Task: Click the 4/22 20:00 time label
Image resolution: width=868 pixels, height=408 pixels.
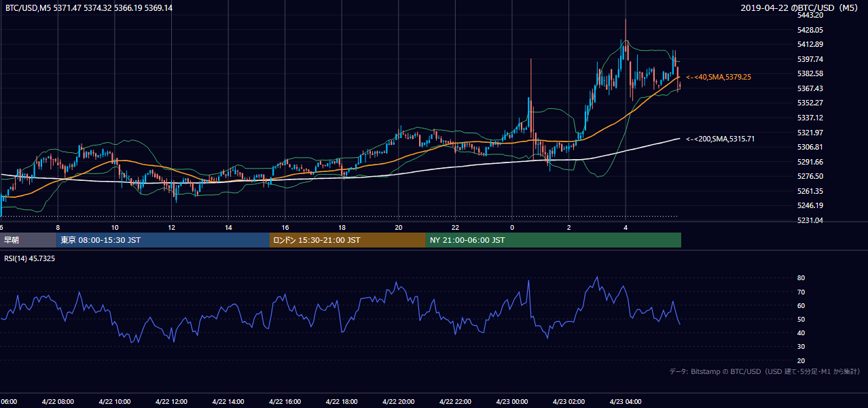Action: pos(398,402)
